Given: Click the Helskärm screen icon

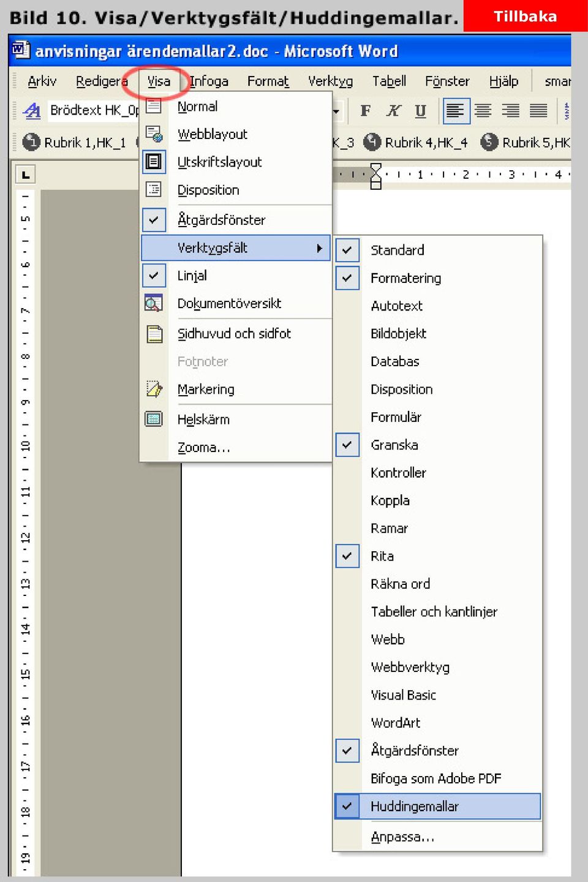Looking at the screenshot, I should pos(154,420).
